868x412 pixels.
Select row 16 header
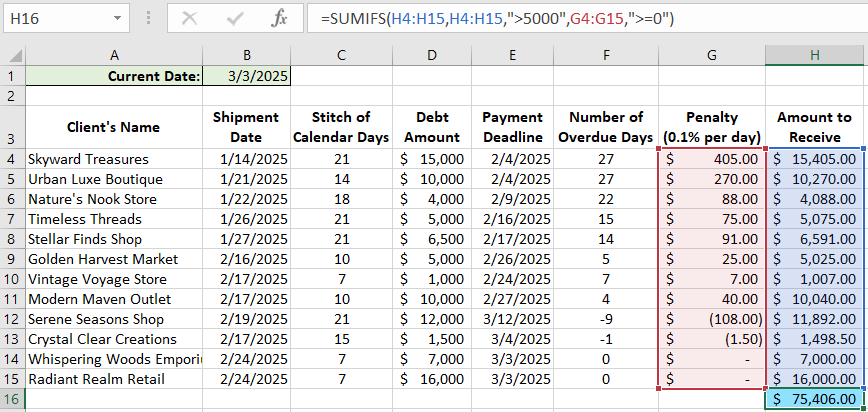click(11, 399)
